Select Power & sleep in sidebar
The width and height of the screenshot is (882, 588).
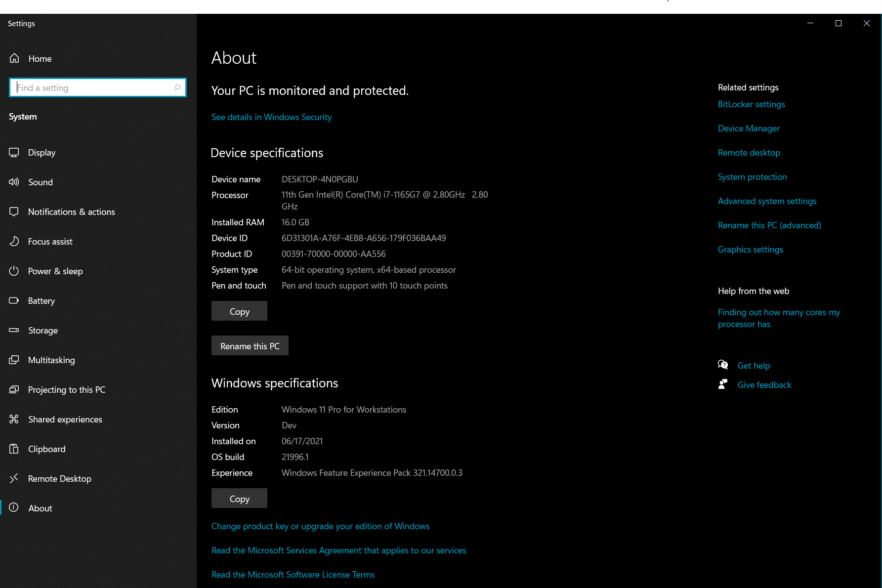[98, 271]
